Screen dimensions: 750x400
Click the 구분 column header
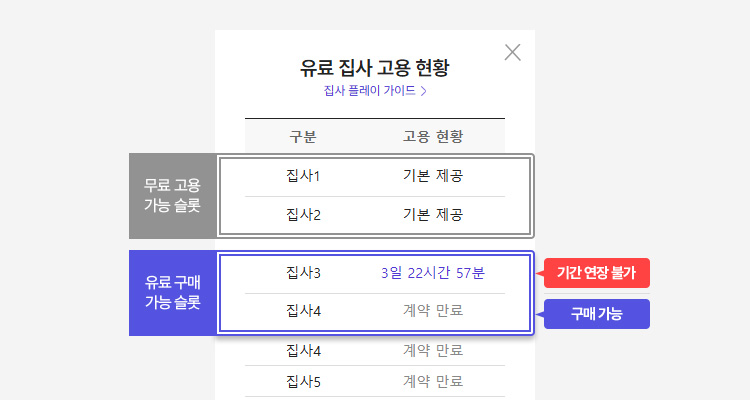(x=303, y=137)
